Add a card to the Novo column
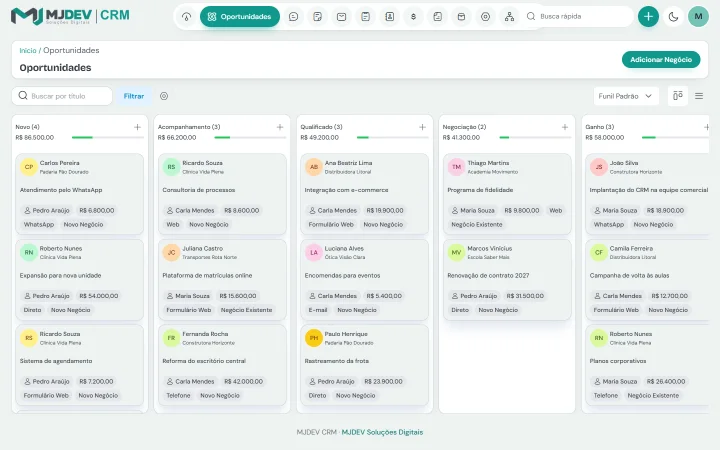 pos(137,127)
